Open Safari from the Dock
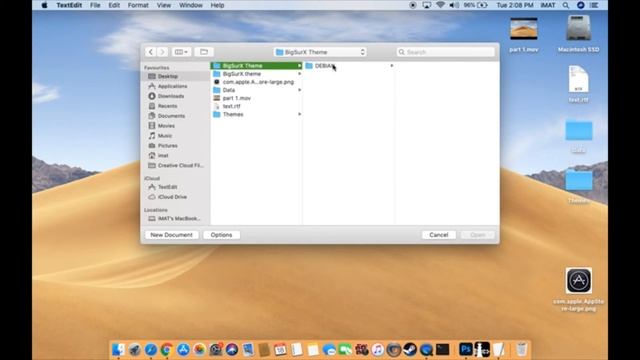The height and width of the screenshot is (360, 640). (x=151, y=350)
